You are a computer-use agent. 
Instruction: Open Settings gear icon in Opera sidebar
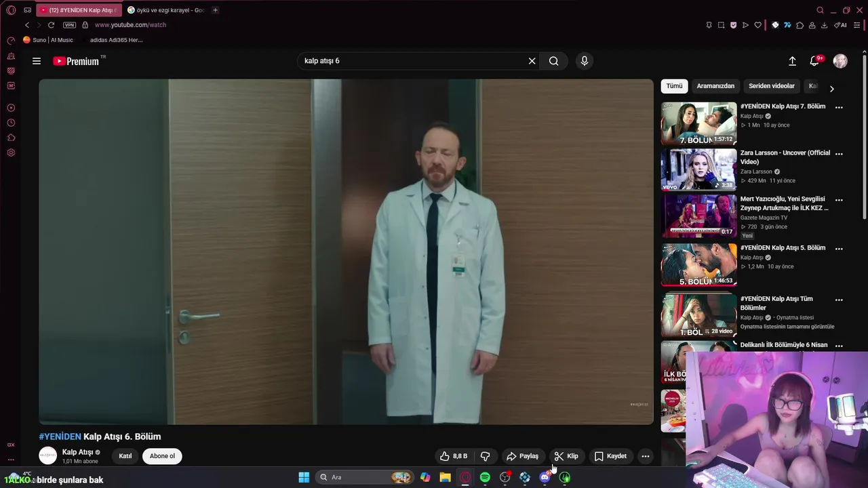tap(11, 152)
